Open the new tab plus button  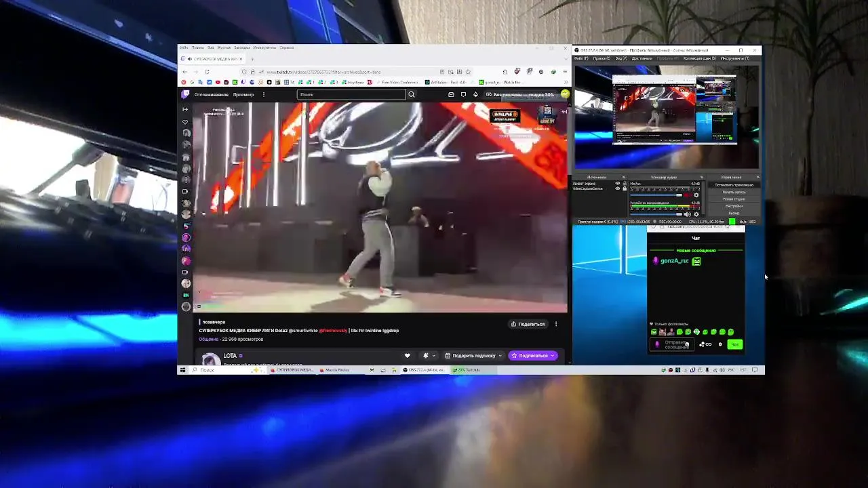[252, 59]
